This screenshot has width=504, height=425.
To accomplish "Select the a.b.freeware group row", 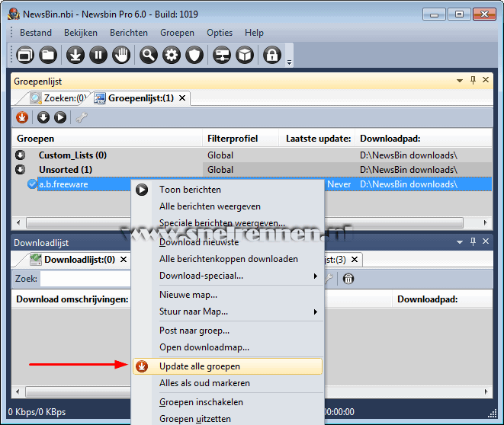I will point(265,184).
